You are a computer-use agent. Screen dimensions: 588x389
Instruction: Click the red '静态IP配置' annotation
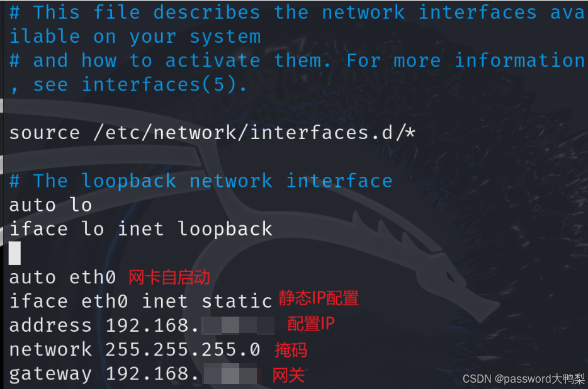click(319, 298)
